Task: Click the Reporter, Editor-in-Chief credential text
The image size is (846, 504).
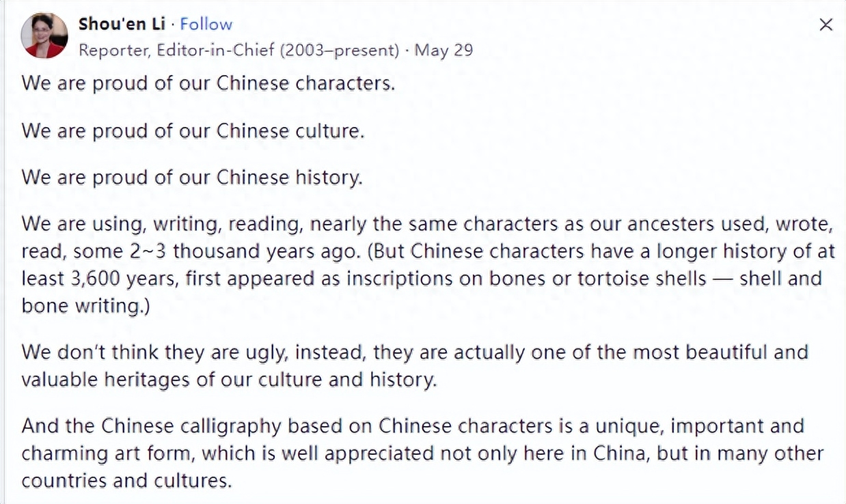Action: coord(238,51)
